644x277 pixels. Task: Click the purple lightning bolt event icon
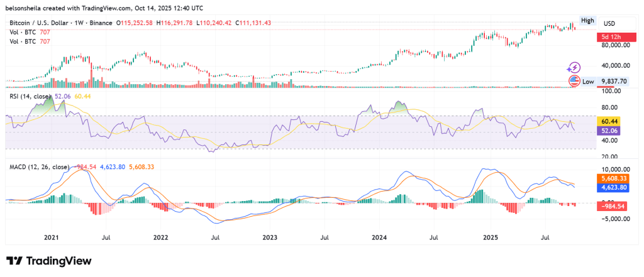[574, 67]
